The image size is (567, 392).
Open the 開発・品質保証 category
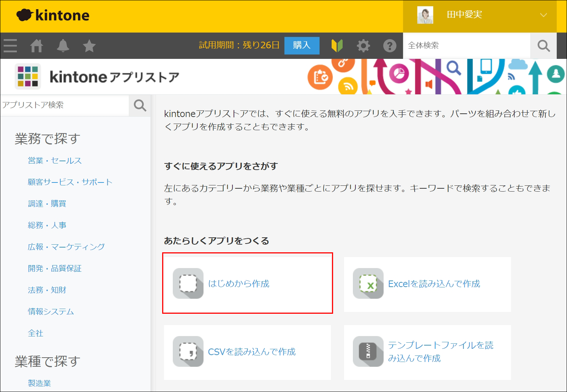pyautogui.click(x=55, y=268)
